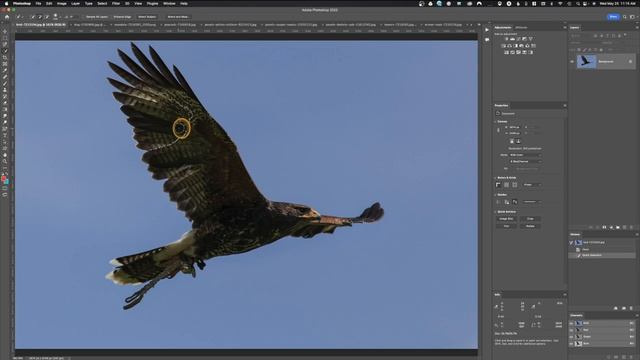This screenshot has width=640, height=360.
Task: Open the Bits/Channel dropdown
Action: pos(525,162)
